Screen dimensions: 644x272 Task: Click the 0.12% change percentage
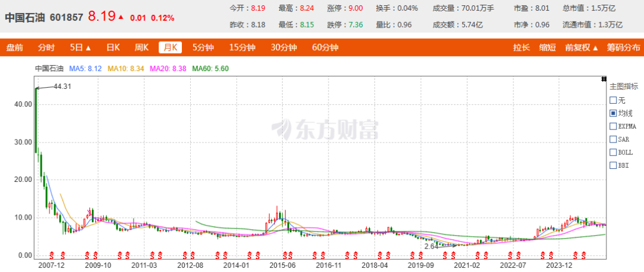pyautogui.click(x=163, y=18)
